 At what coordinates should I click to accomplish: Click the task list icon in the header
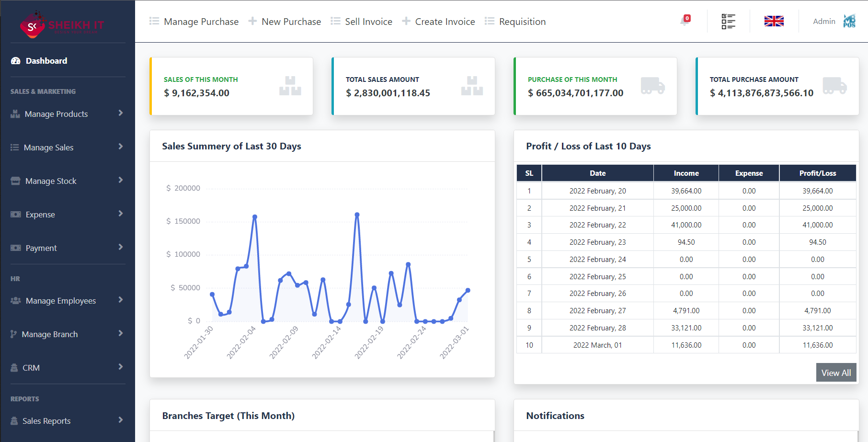click(728, 21)
